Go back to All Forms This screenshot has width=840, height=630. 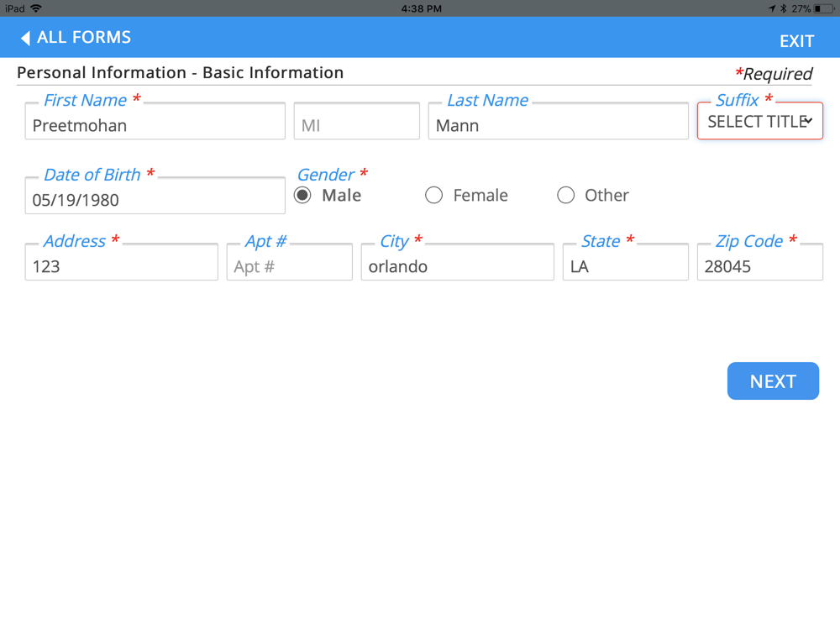pyautogui.click(x=76, y=38)
